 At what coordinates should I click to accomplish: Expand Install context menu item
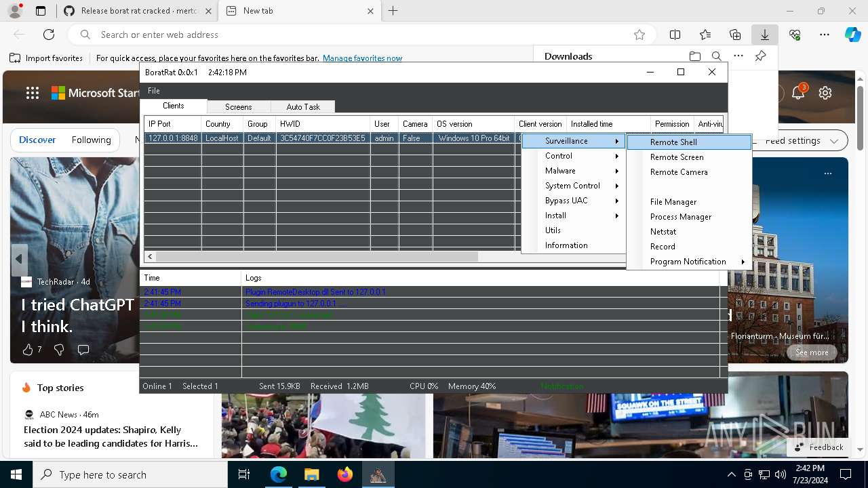[574, 216]
